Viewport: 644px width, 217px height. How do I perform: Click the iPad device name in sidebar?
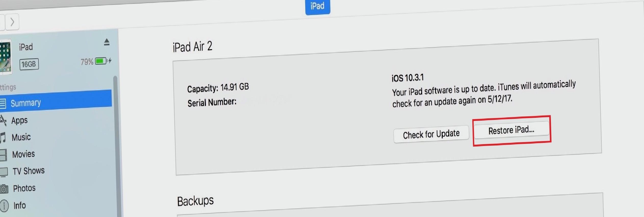coord(26,47)
